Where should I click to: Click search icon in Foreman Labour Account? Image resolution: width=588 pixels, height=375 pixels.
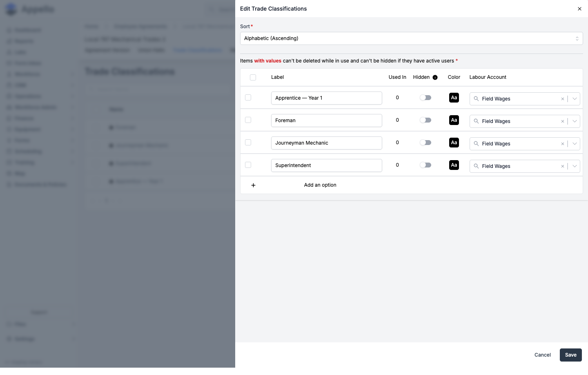[x=476, y=121]
